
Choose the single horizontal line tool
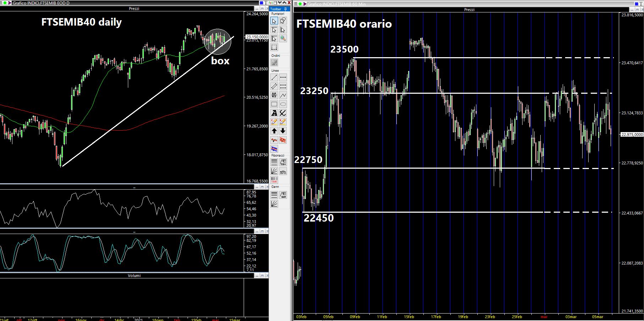tap(283, 77)
